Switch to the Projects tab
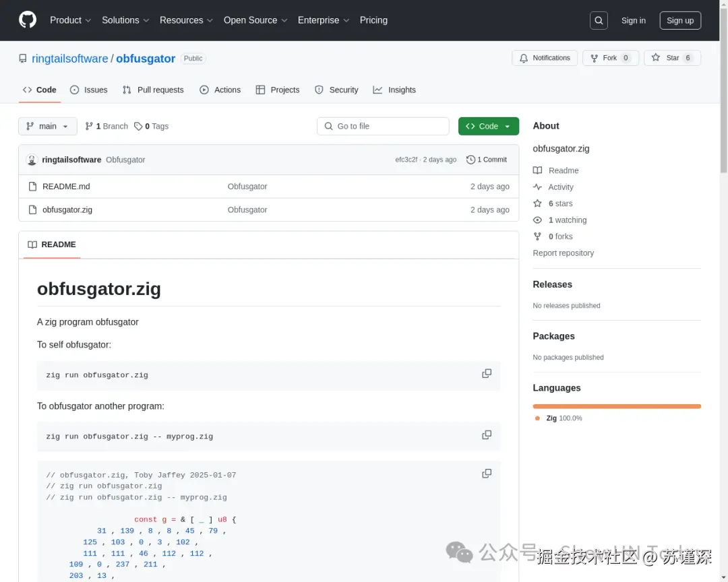This screenshot has height=582, width=728. [x=278, y=90]
